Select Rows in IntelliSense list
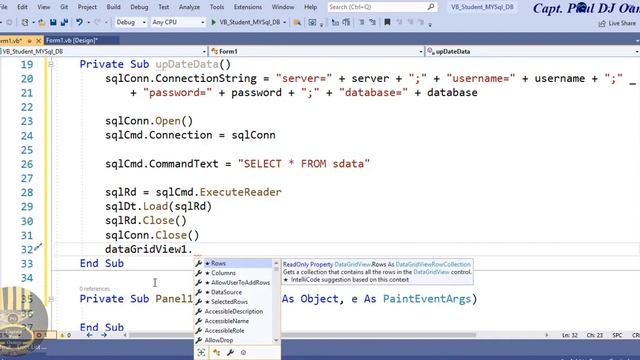Image resolution: width=640 pixels, height=360 pixels. 234,264
